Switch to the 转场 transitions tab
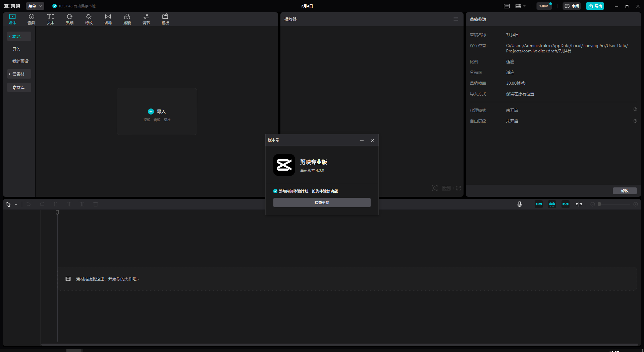This screenshot has height=352, width=644. pos(108,19)
